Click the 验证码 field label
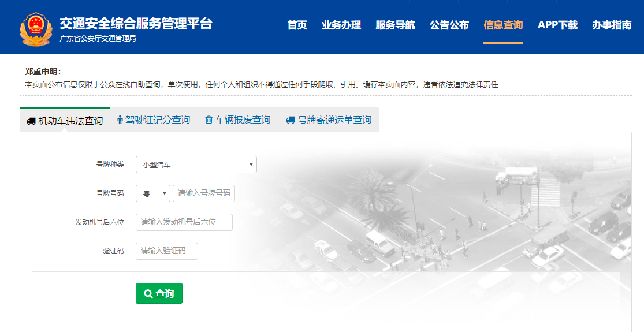 pos(113,251)
